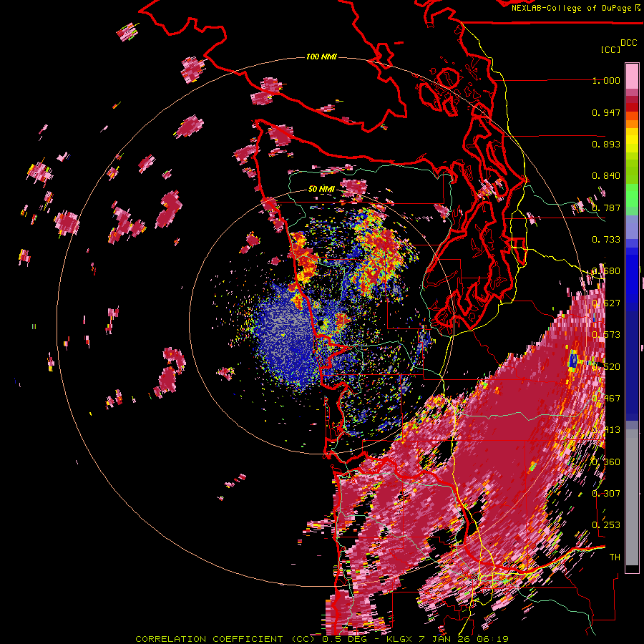
Task: Click the black radar site dot at map center
Action: (321, 323)
